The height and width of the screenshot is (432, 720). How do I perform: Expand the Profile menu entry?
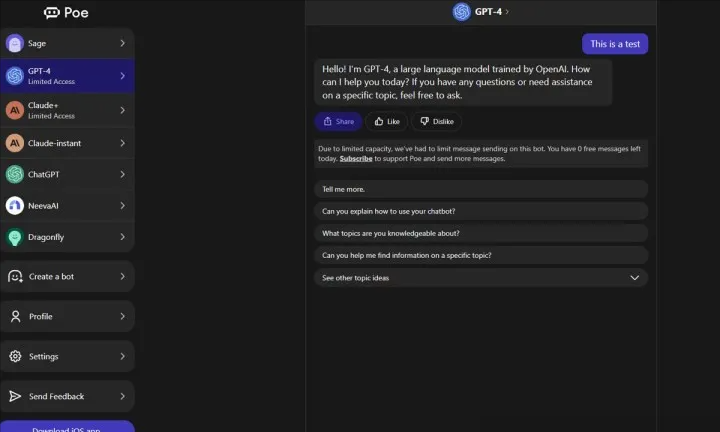[66, 316]
